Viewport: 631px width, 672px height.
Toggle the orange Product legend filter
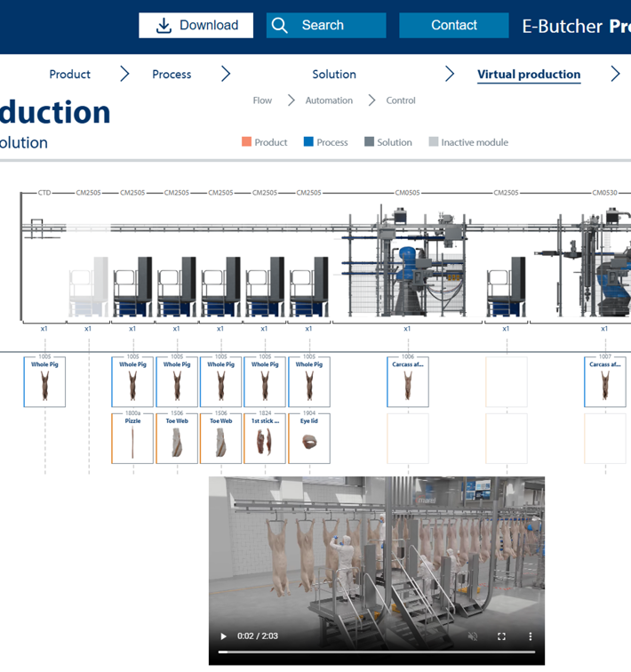[x=265, y=142]
